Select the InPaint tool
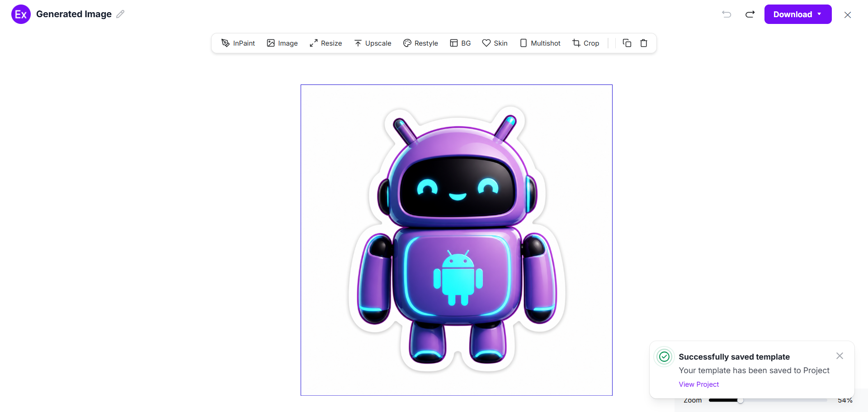This screenshot has width=868, height=412. pyautogui.click(x=238, y=43)
